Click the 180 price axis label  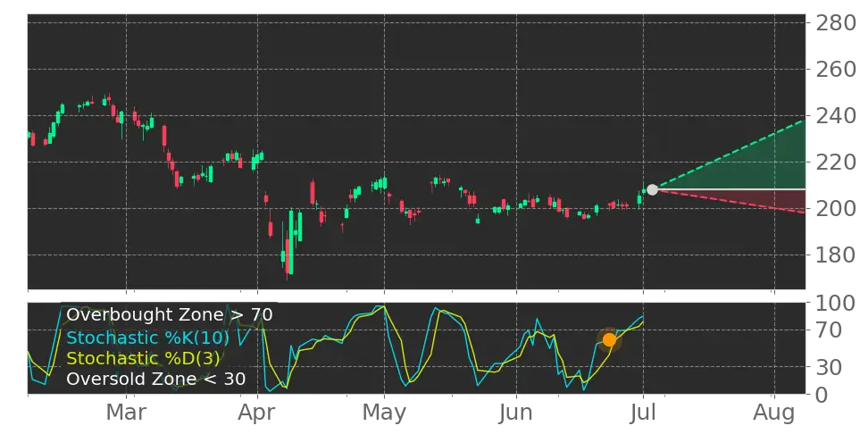pos(834,255)
